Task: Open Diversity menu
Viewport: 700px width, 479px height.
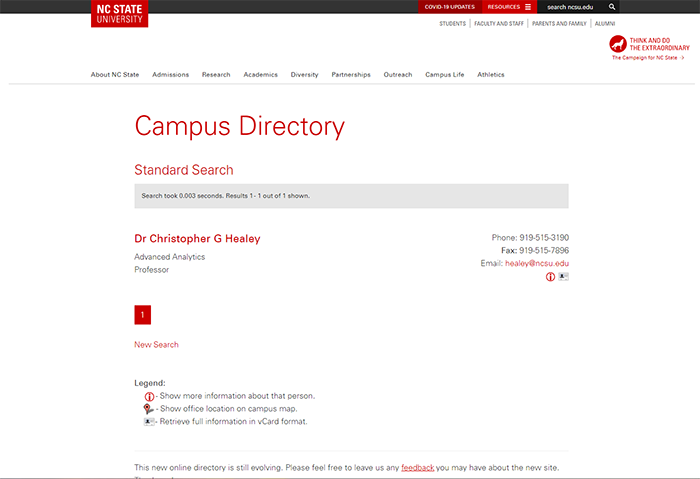Action: (304, 75)
